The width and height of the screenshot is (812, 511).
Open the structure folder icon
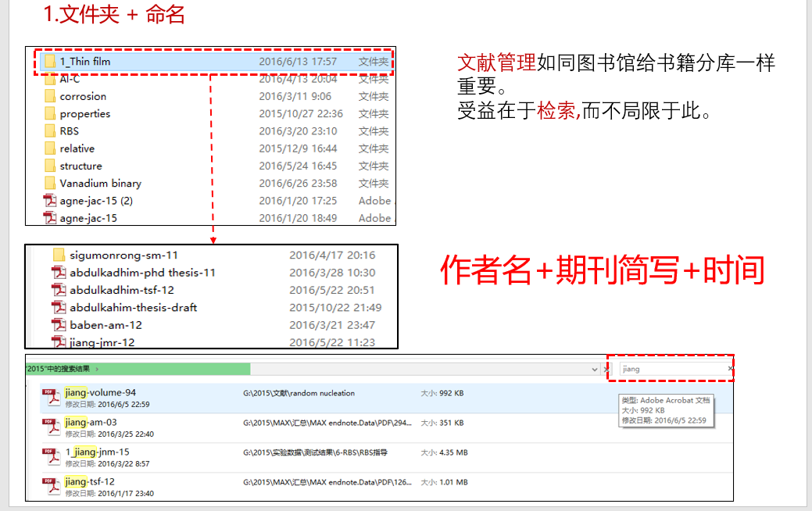tap(50, 166)
